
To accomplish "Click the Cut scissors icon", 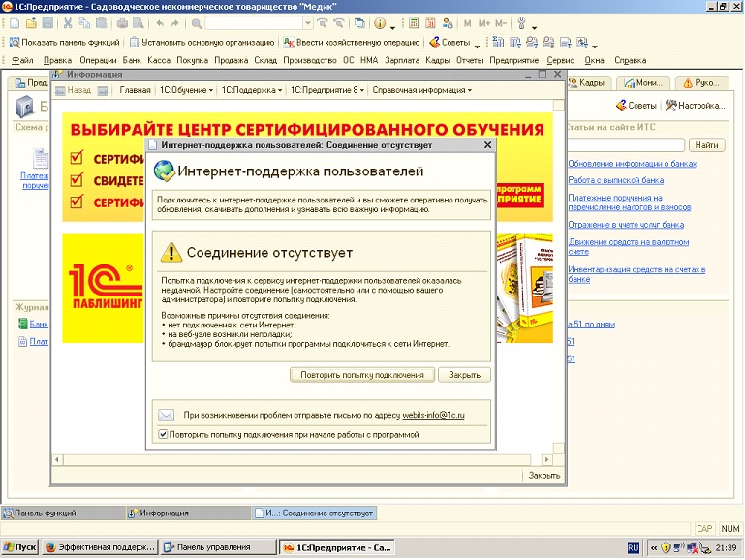I will click(68, 23).
